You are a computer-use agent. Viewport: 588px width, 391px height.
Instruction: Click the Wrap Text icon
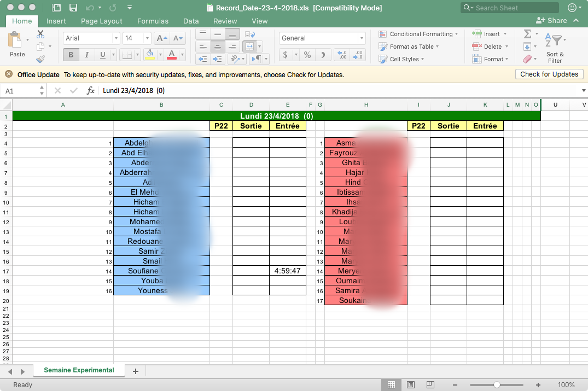click(250, 34)
